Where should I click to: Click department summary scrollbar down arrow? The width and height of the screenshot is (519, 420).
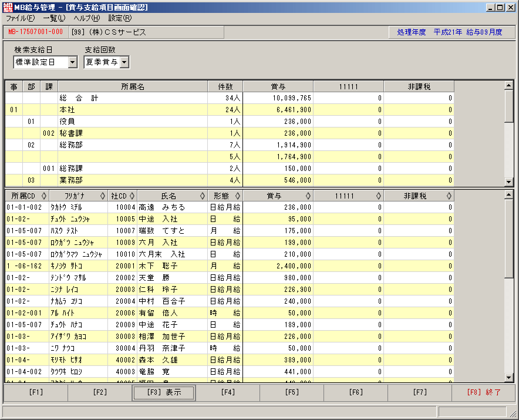point(509,182)
